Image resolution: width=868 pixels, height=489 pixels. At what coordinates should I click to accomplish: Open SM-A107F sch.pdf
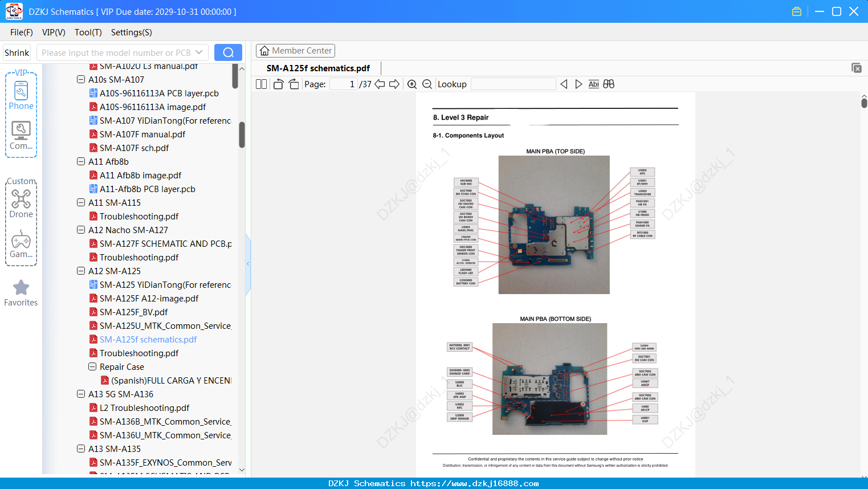click(135, 148)
